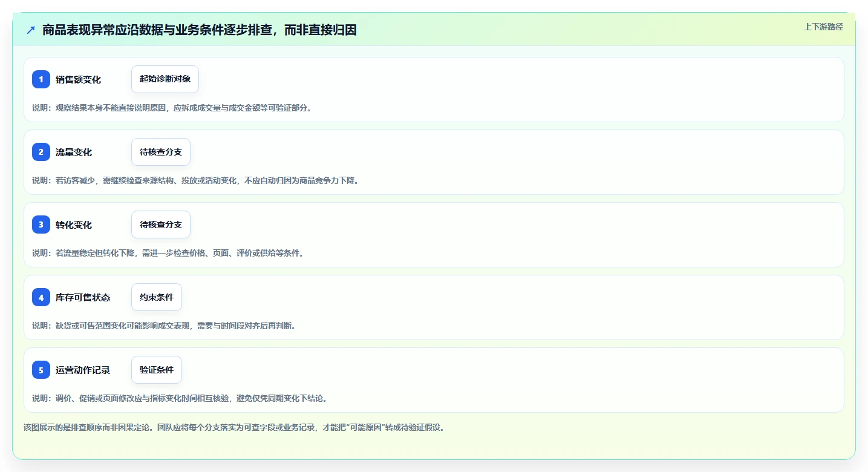Select the 运营动作记录 step title
868x472 pixels.
pyautogui.click(x=83, y=370)
